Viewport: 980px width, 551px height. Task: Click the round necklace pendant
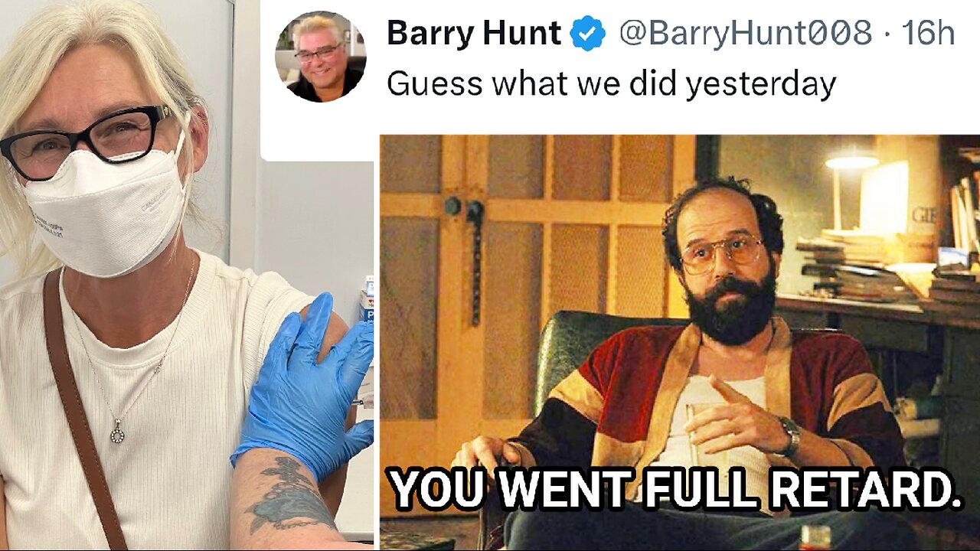click(117, 435)
